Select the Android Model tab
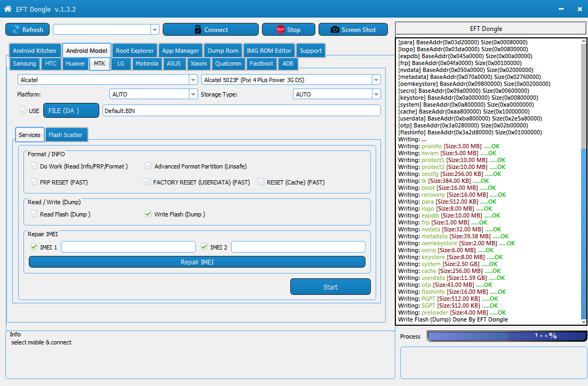 [x=86, y=51]
